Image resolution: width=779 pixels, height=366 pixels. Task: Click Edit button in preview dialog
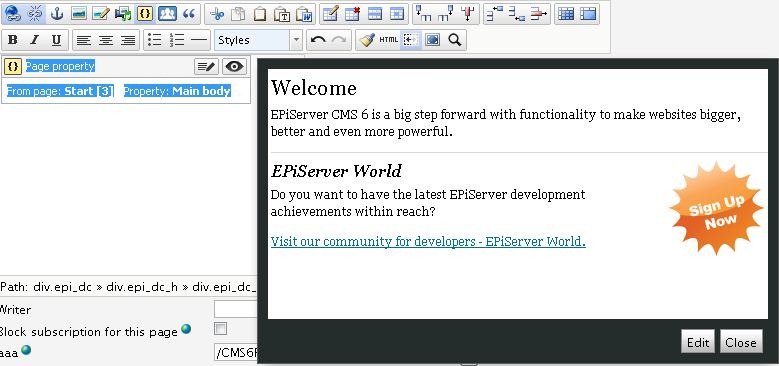point(698,342)
